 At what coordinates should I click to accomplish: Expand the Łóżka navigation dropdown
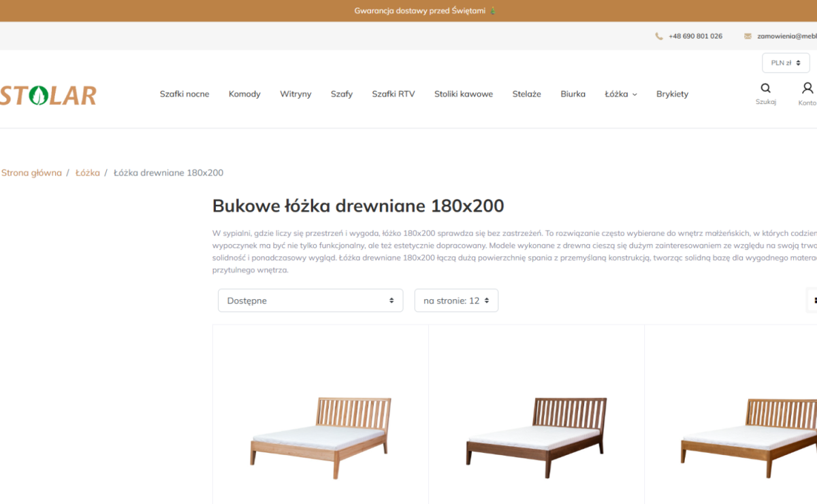click(620, 94)
